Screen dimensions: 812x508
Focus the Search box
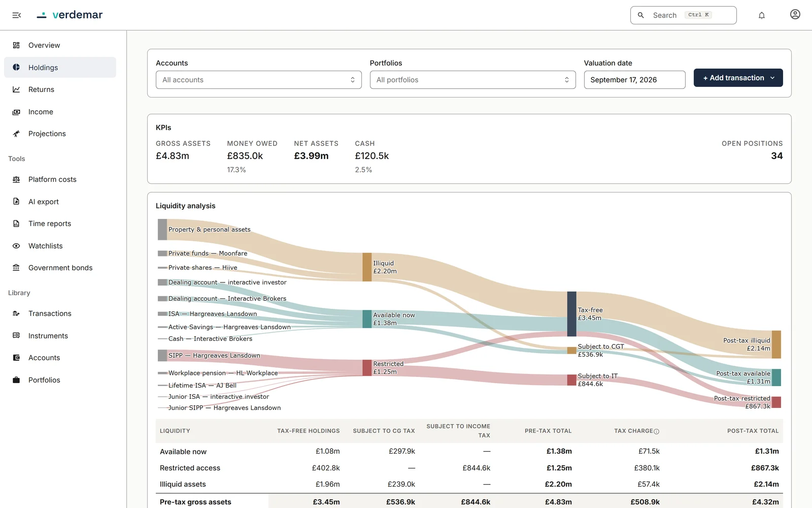click(x=684, y=15)
